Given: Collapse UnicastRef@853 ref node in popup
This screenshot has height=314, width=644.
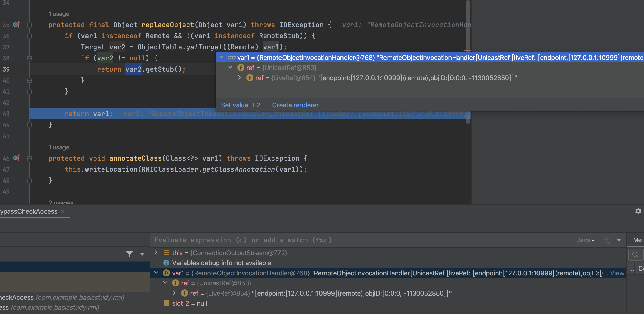Looking at the screenshot, I should coord(230,68).
